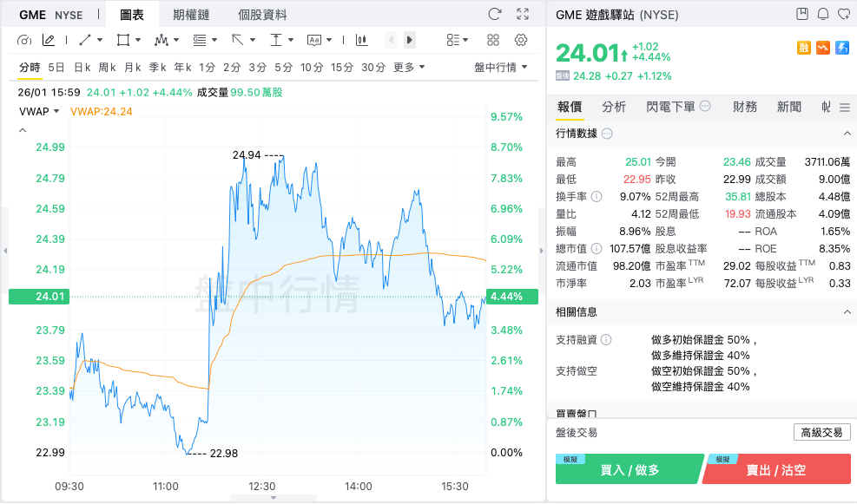Click the yellow 融 margin badge
The height and width of the screenshot is (504, 857).
803,48
